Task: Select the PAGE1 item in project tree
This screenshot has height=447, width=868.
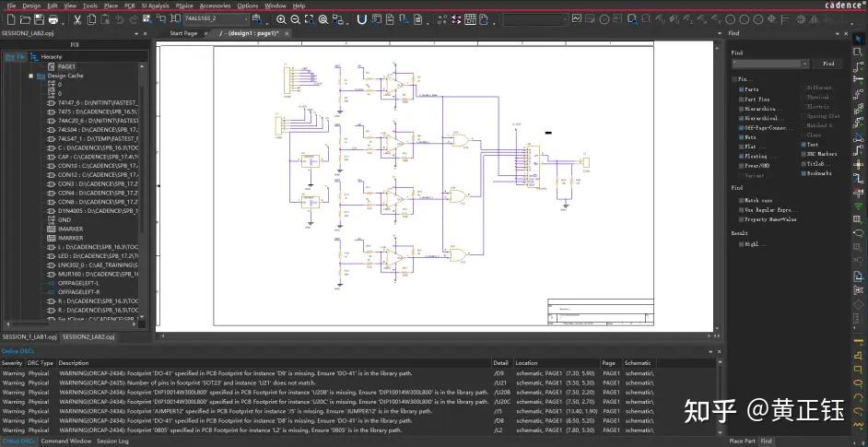Action: pos(65,66)
